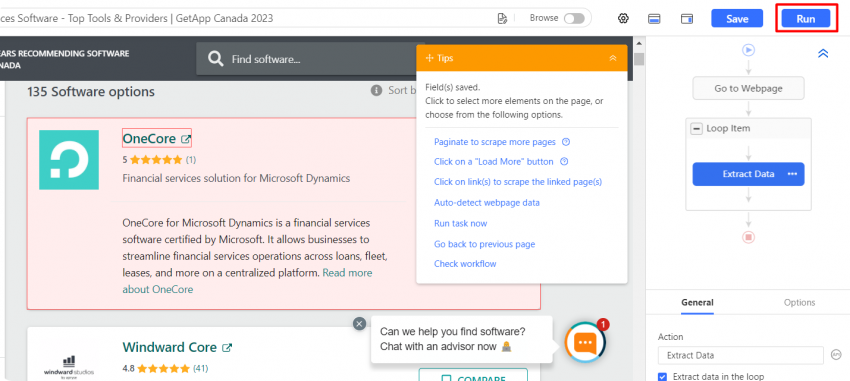
Task: Choose Run task now option
Action: pyautogui.click(x=460, y=223)
